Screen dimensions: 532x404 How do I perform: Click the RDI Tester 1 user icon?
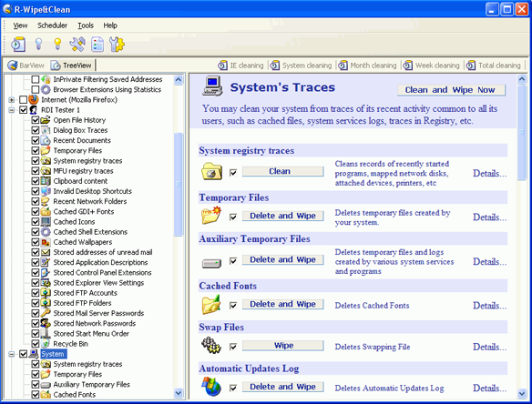pos(33,110)
